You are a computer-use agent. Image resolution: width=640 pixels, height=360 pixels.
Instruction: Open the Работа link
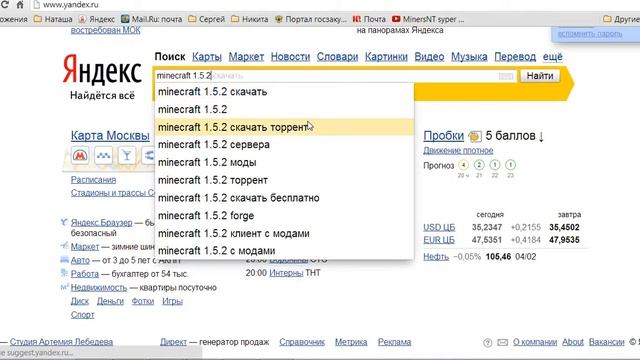(x=85, y=274)
